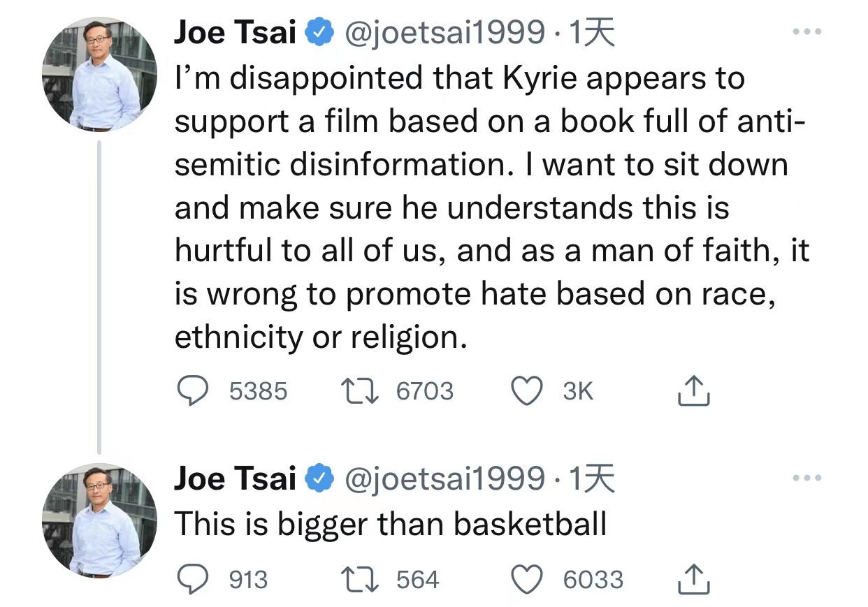Viewport: 868px width, 607px height.
Task: Open more options on second tweet
Action: coord(809,478)
